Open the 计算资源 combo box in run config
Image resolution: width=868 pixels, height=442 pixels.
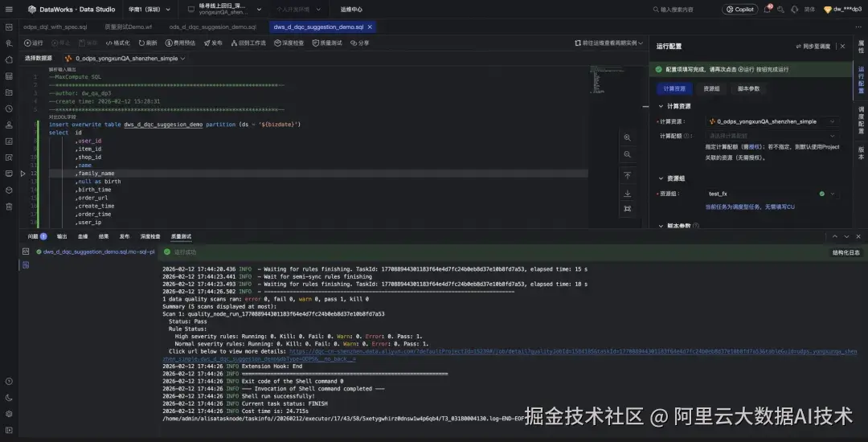click(772, 121)
